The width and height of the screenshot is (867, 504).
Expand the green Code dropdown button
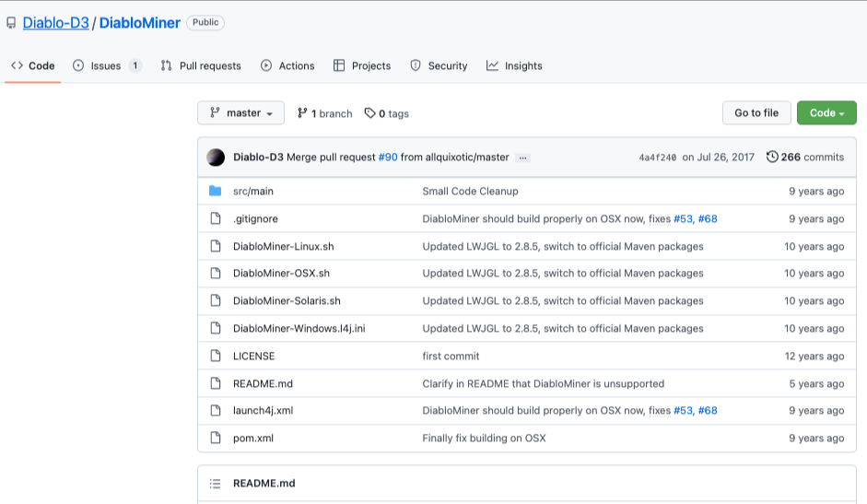(x=826, y=112)
